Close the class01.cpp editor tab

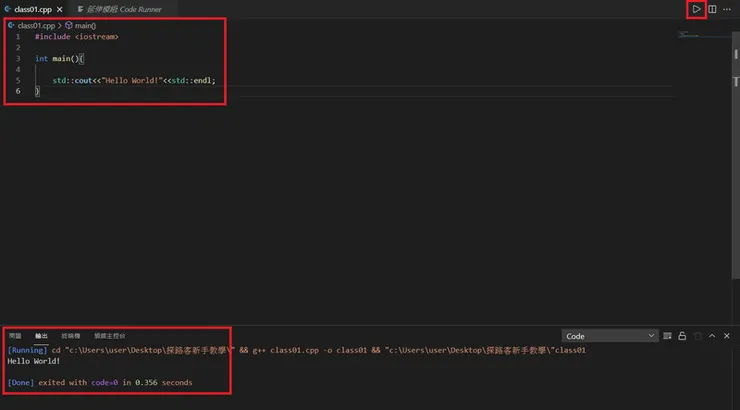point(59,9)
